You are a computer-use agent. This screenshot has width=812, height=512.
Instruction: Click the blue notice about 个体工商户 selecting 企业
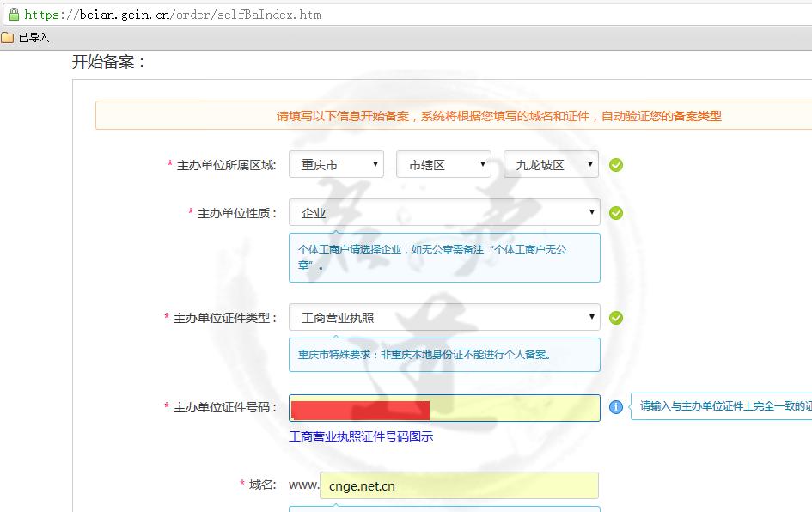click(x=444, y=257)
